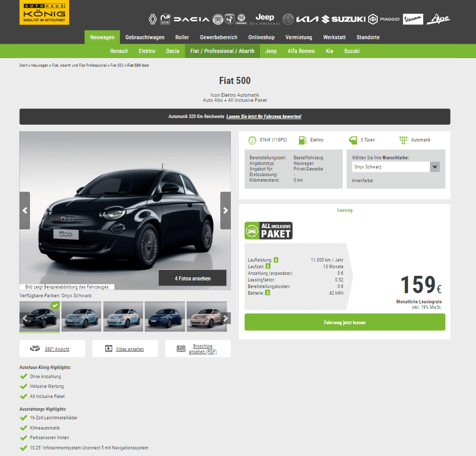This screenshot has height=456, width=476.
Task: Select the green-bar Suzuki submenu tab
Action: (352, 51)
